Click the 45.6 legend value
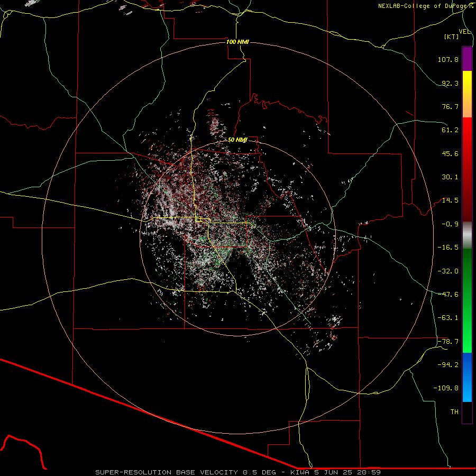476x476 pixels. click(450, 153)
